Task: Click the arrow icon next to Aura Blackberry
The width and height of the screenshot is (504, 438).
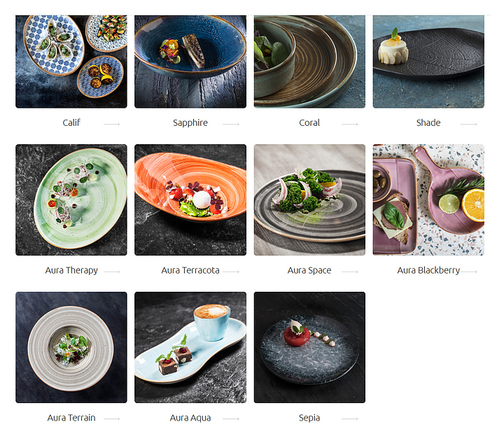Action: click(x=468, y=271)
